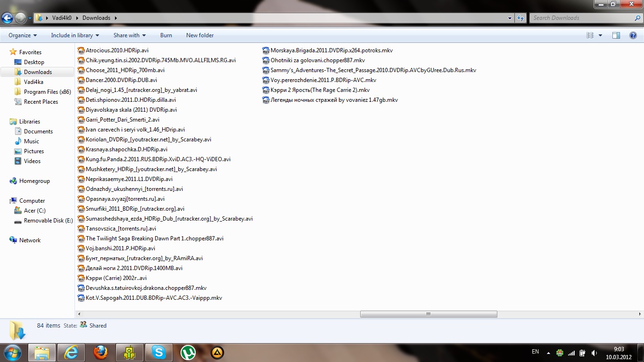The width and height of the screenshot is (644, 362).
Task: Click the Downloads breadcrumb in address bar
Action: 96,18
